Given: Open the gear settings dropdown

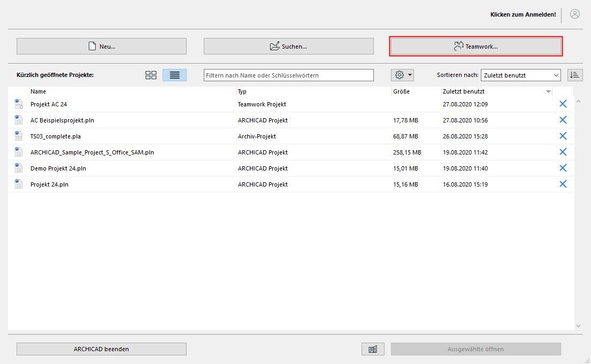Looking at the screenshot, I should 403,75.
